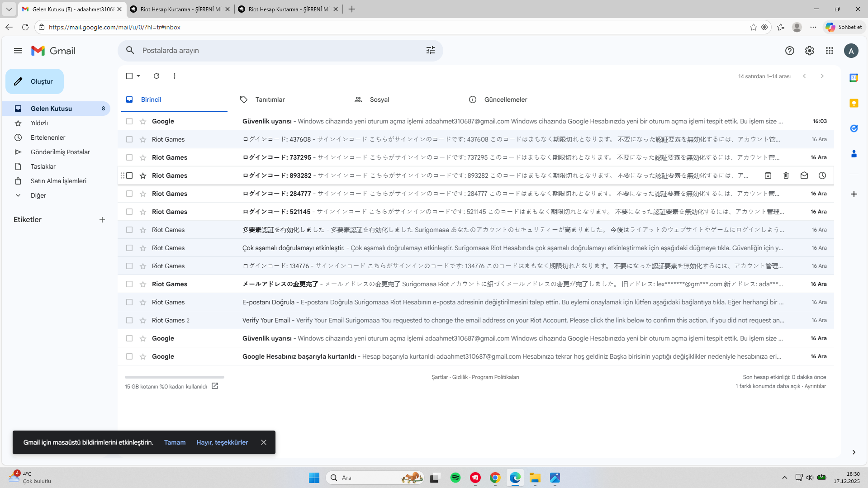Dismiss the desktop notifications banner

[x=264, y=442]
